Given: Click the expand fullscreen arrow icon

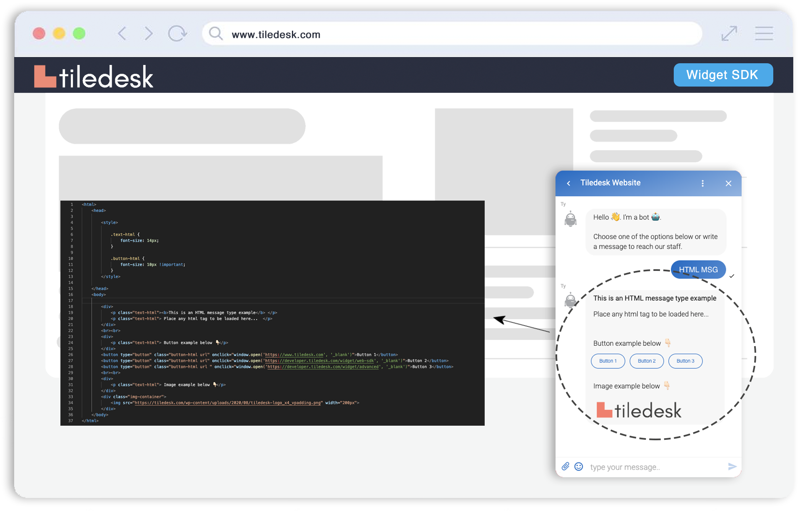Looking at the screenshot, I should [729, 33].
